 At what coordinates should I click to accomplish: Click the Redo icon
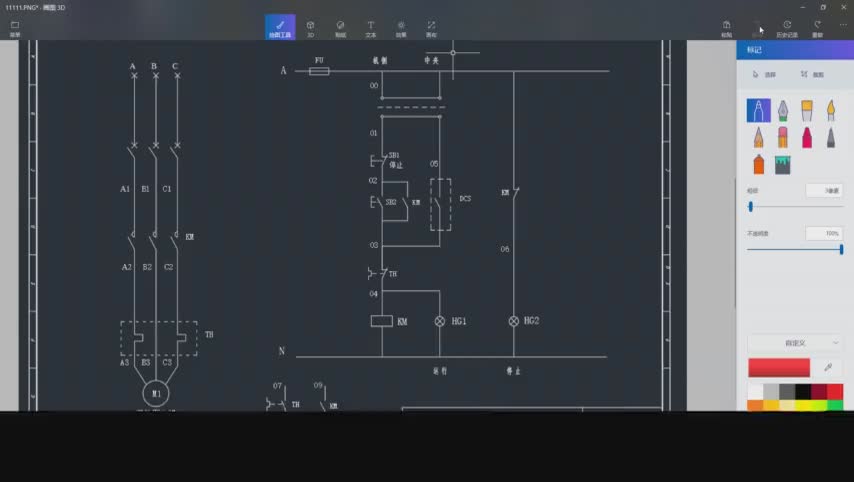[818, 28]
